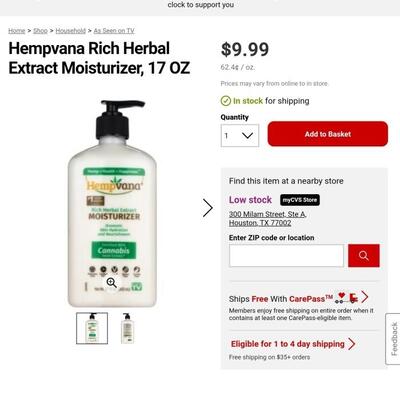Open the Shop breadcrumb link
400x400 pixels.
(x=40, y=31)
